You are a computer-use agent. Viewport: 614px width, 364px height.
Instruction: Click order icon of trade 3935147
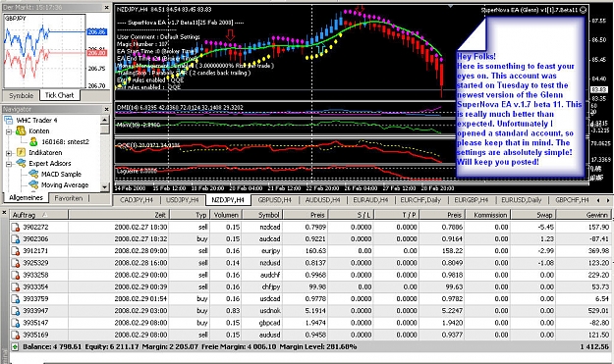coord(16,323)
